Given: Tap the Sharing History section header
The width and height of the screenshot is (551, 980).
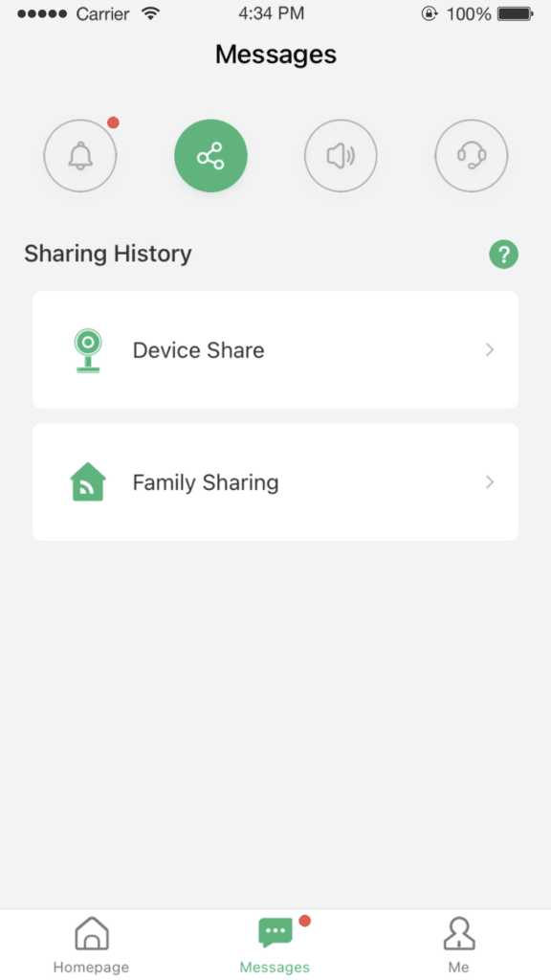Looking at the screenshot, I should (x=107, y=254).
